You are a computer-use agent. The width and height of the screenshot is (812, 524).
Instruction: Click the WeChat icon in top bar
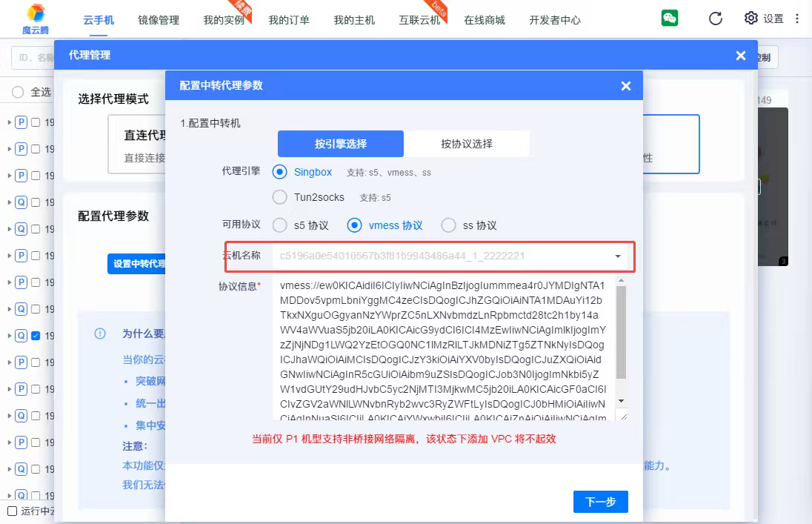(670, 19)
